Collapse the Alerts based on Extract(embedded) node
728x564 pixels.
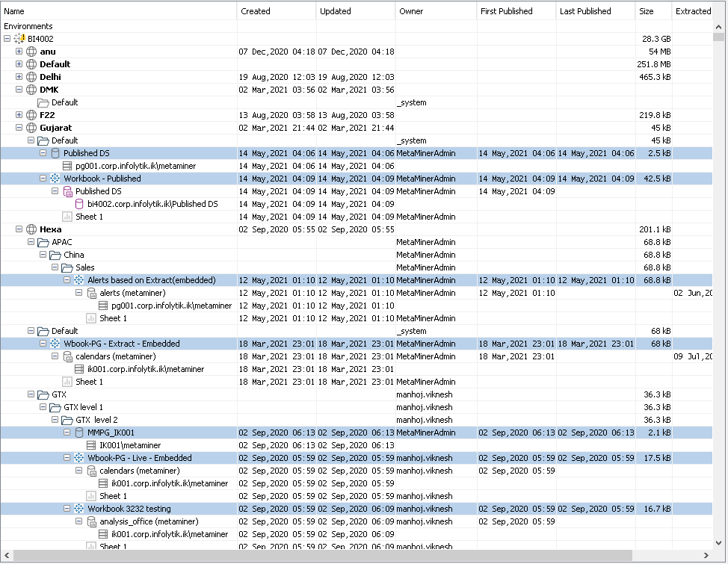pos(67,280)
